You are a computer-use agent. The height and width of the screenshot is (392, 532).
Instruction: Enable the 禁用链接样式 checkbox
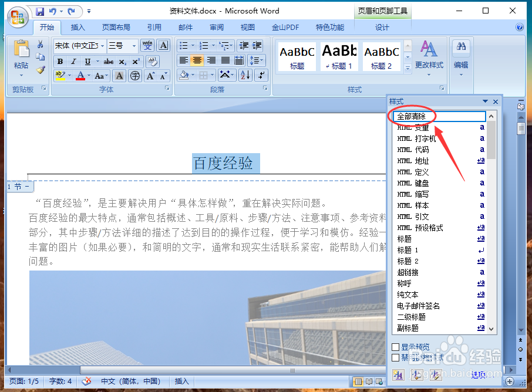coord(394,356)
